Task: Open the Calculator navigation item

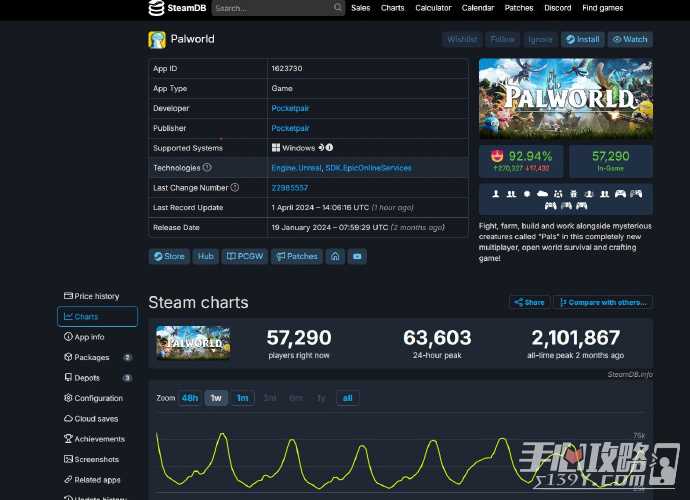Action: (433, 8)
